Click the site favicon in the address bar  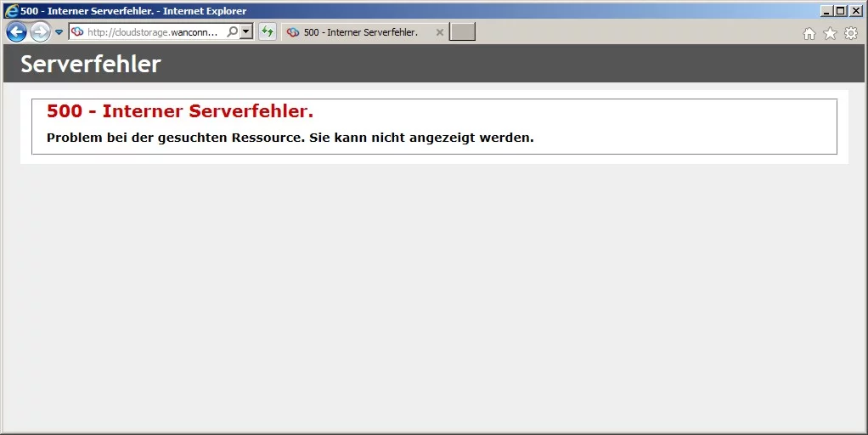click(x=77, y=32)
